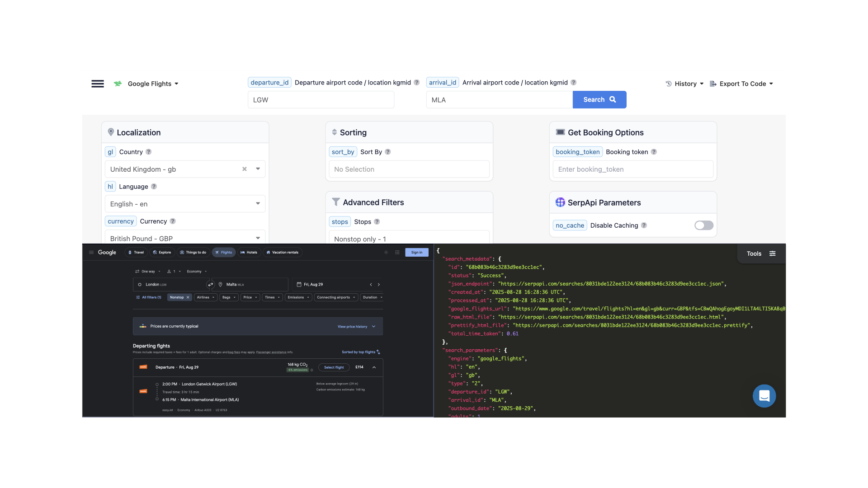Switch to the Hotels tab
Screen dimensions: 868x488
[249, 252]
